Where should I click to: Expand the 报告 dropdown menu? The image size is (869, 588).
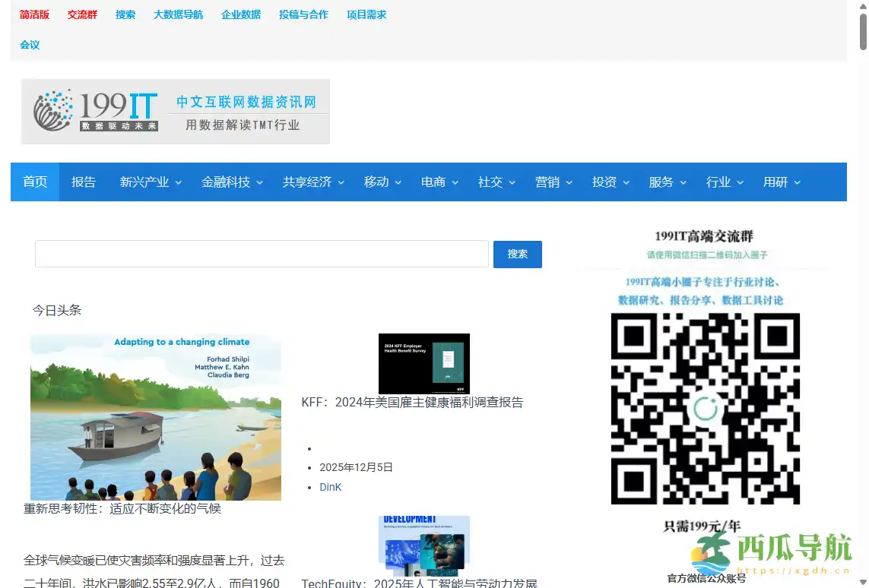[x=84, y=182]
